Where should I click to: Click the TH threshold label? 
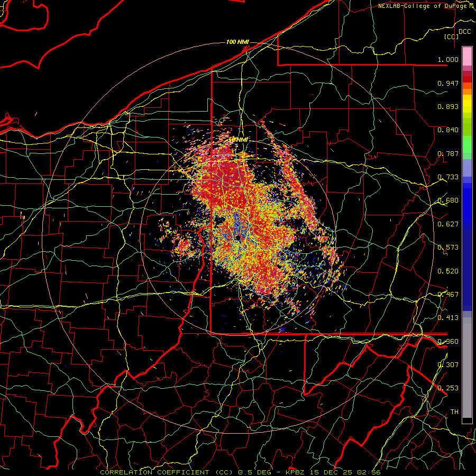point(454,412)
